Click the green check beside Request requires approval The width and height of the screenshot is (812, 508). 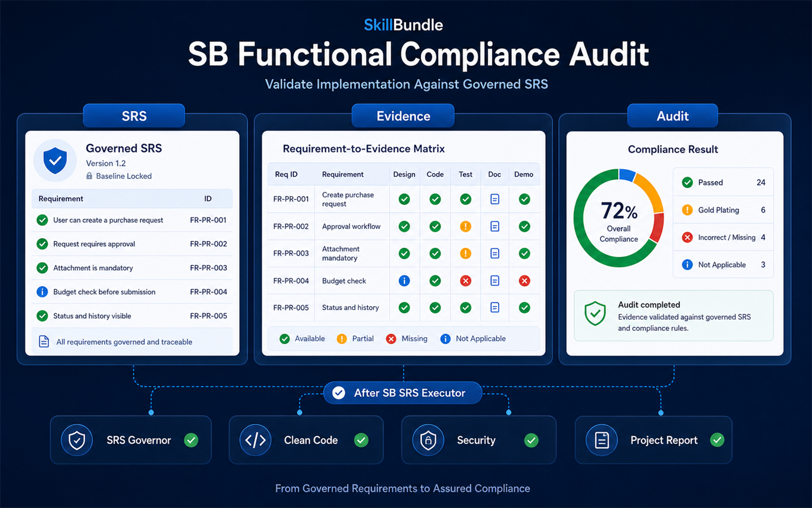click(42, 244)
